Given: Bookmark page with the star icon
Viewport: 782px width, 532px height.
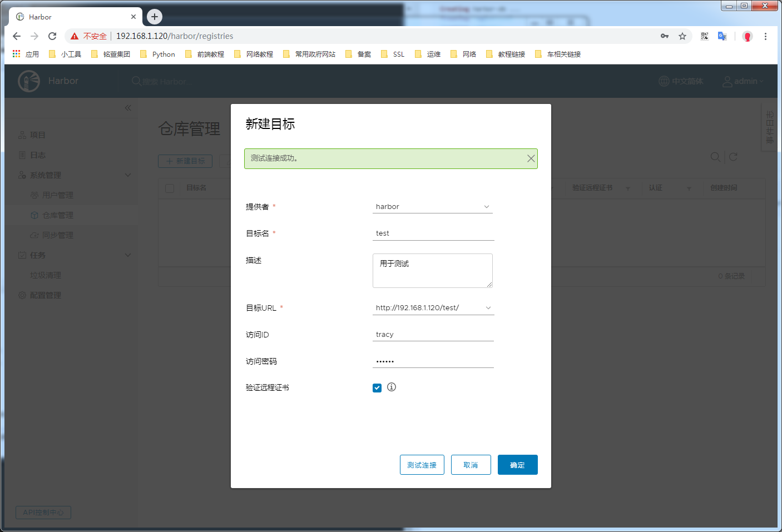Looking at the screenshot, I should coord(682,36).
